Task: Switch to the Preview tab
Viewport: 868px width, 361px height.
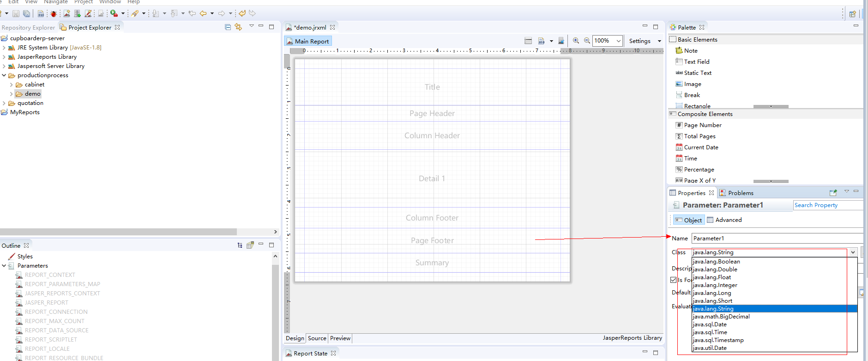Action: point(340,338)
